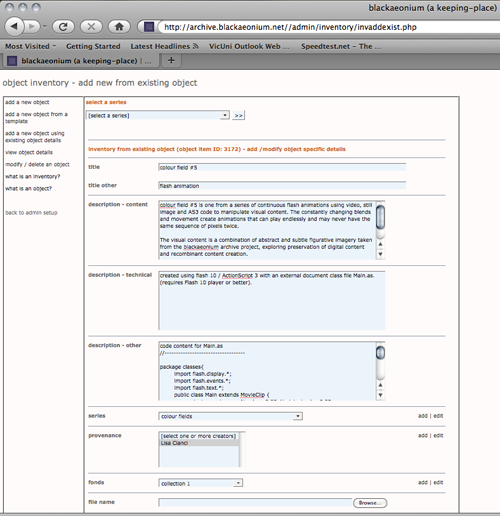This screenshot has height=516, width=500.
Task: Go to the browser home page icon
Action: click(119, 27)
